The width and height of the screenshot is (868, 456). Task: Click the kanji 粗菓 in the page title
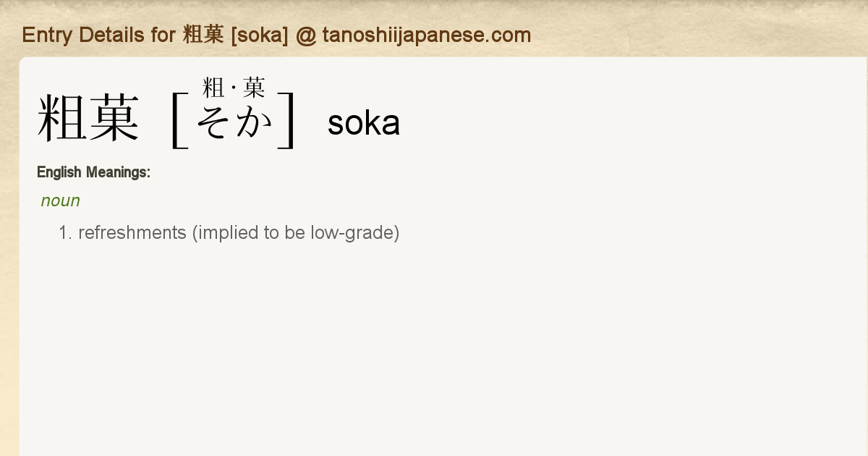pyautogui.click(x=203, y=35)
